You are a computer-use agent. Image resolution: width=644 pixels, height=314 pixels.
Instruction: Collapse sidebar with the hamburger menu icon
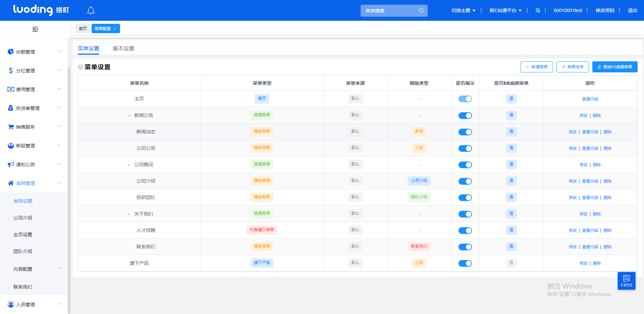click(x=35, y=29)
